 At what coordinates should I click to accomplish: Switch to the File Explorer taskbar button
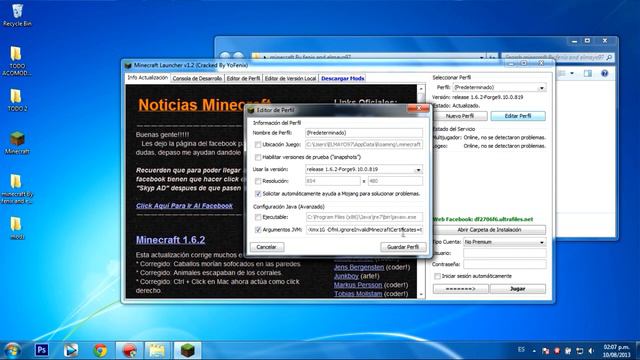pyautogui.click(x=157, y=350)
